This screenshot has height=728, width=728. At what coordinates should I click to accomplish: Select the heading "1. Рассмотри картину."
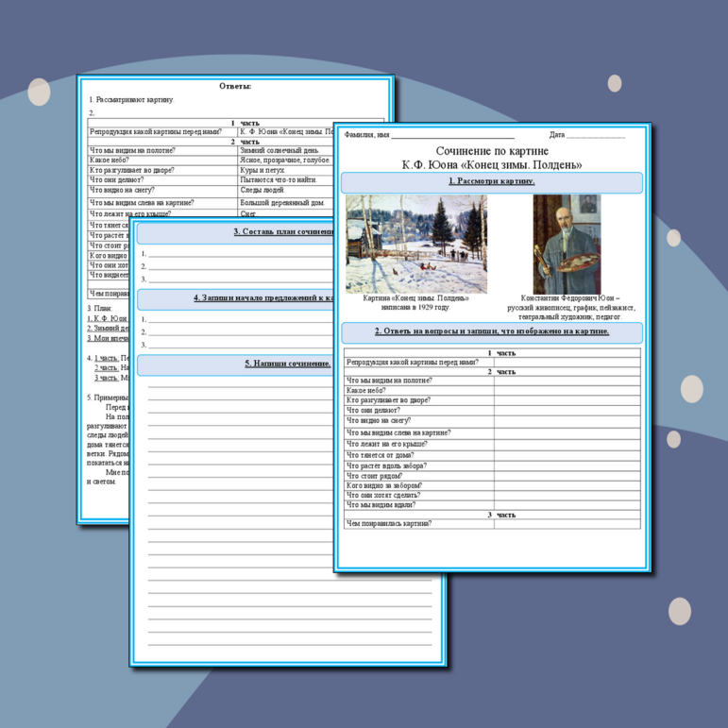pos(491,181)
